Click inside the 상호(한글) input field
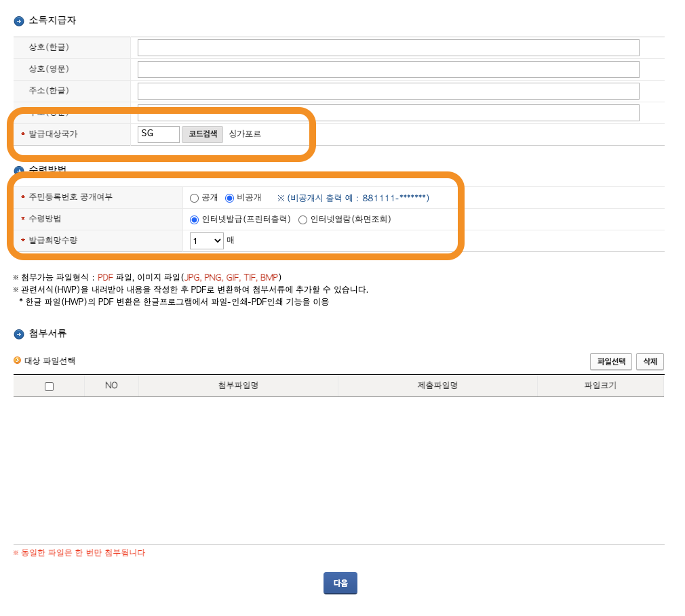The image size is (685, 616). (389, 47)
